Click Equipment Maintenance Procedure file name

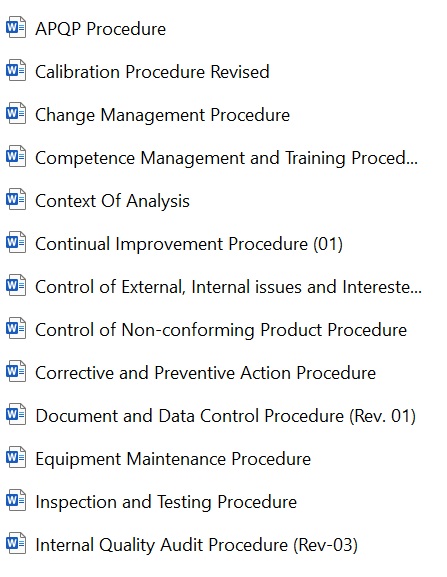[173, 459]
